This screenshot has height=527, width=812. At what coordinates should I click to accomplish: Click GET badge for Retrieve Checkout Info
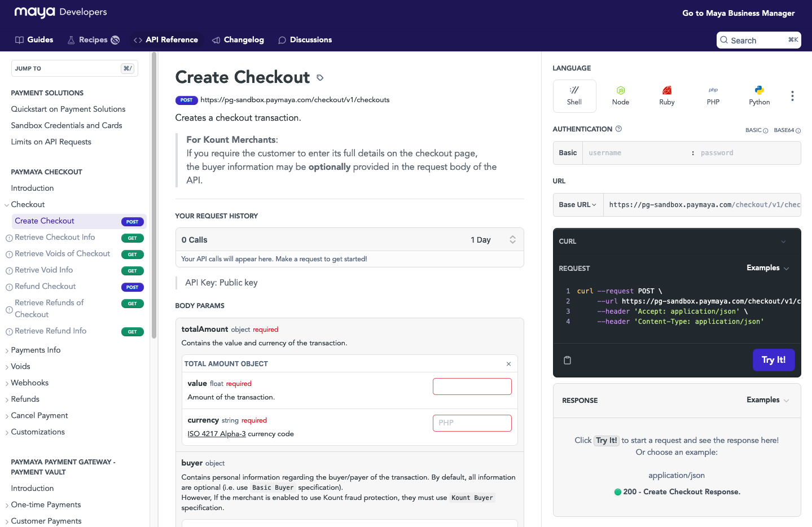point(133,238)
